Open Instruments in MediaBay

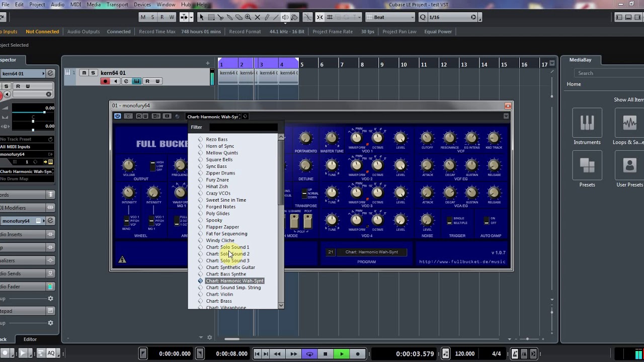click(x=587, y=127)
